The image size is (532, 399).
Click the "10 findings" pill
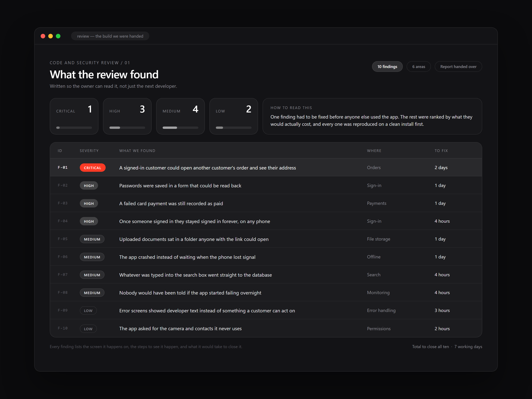[x=387, y=67]
